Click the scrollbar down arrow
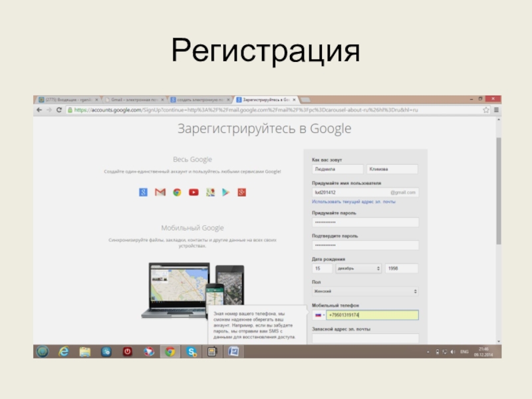 tap(498, 341)
